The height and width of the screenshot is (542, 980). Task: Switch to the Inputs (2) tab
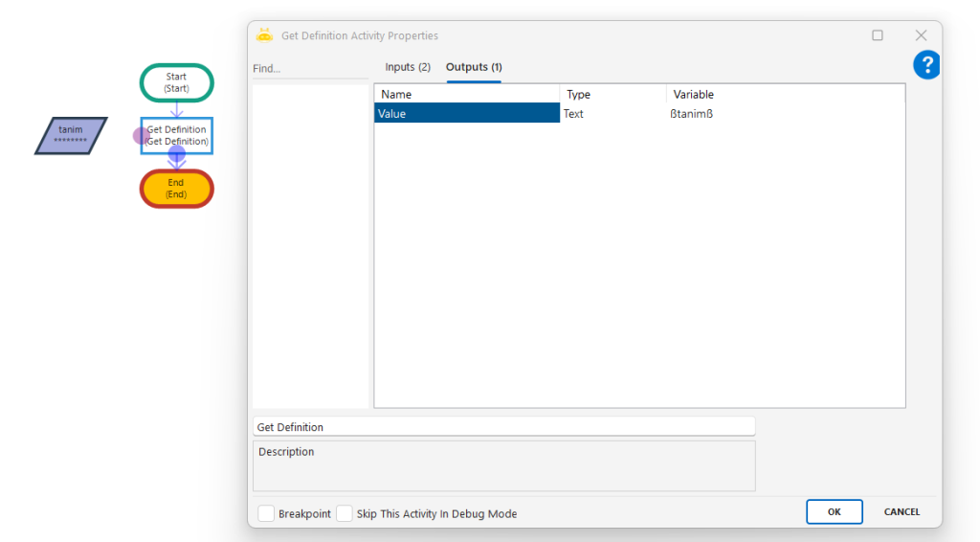pos(408,67)
